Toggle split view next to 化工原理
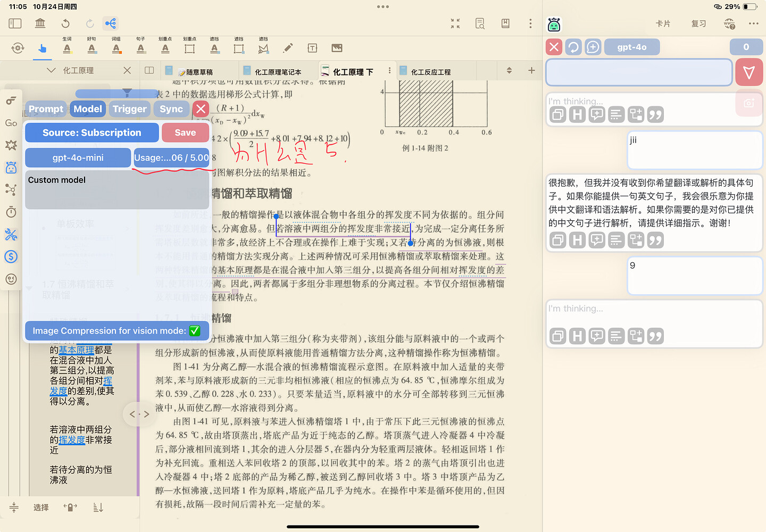The height and width of the screenshot is (532, 766). point(149,70)
